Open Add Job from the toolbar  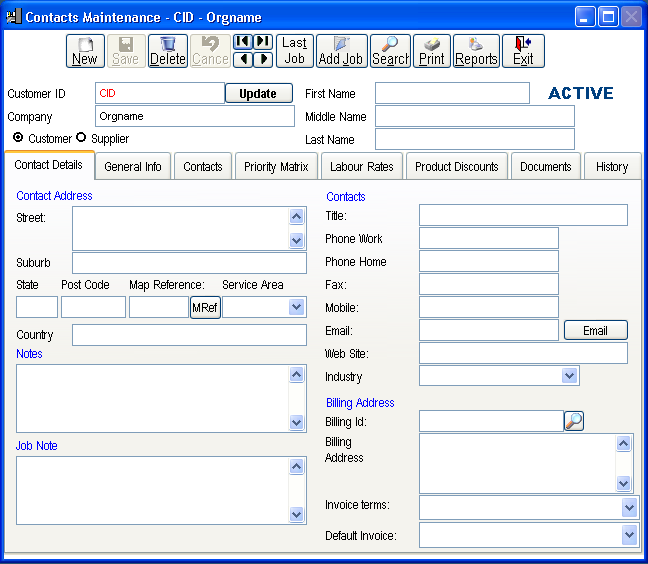(x=341, y=51)
